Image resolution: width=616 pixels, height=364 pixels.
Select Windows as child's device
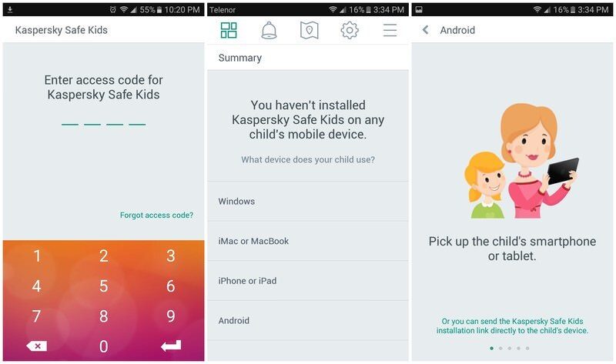tap(308, 201)
